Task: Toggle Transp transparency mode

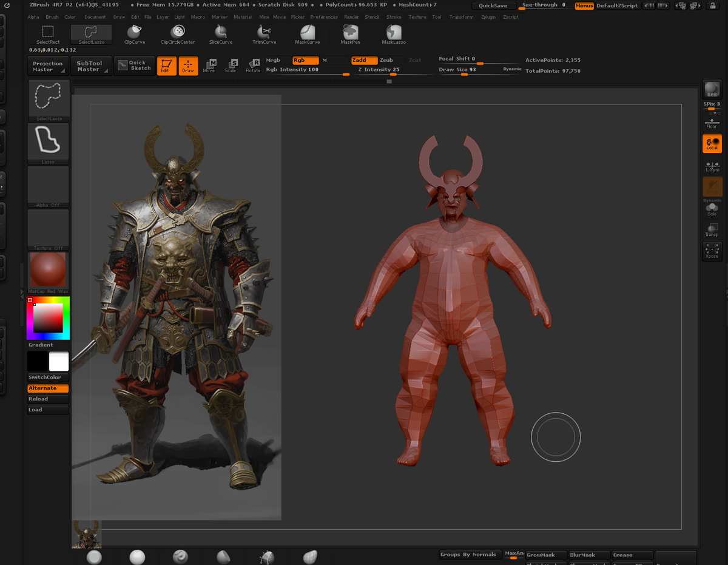Action: click(x=712, y=230)
